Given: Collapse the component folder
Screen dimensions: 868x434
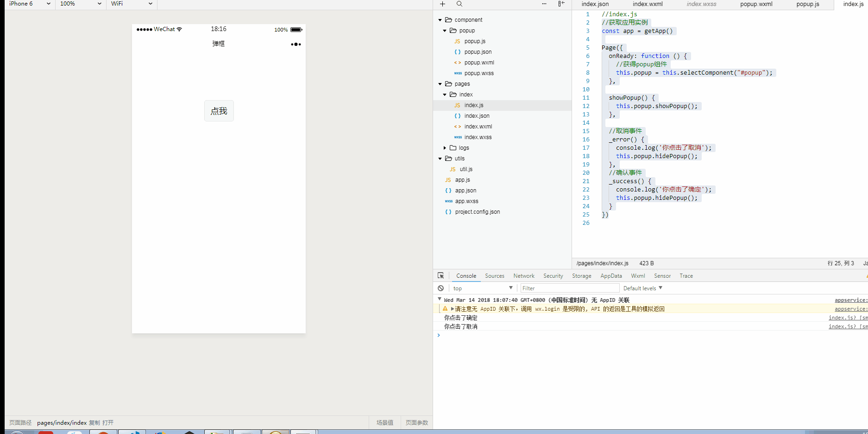Looking at the screenshot, I should coord(440,20).
